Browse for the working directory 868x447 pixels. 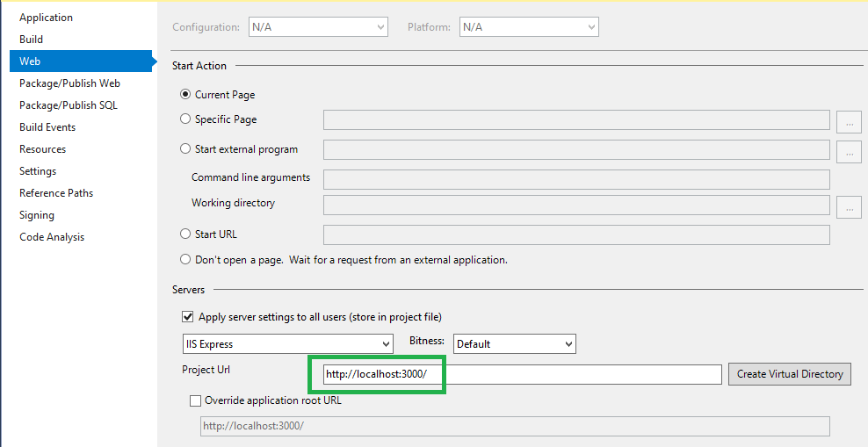pos(850,207)
